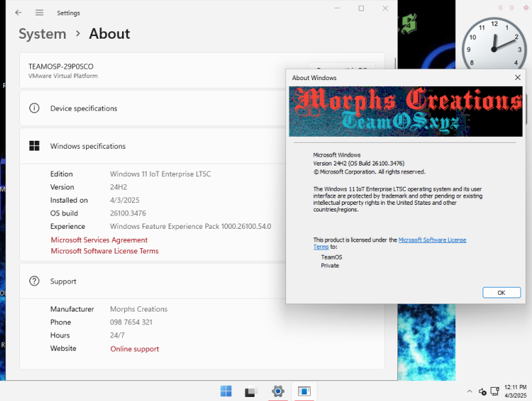Click the network tray icon
The image size is (532, 401).
pyautogui.click(x=495, y=392)
